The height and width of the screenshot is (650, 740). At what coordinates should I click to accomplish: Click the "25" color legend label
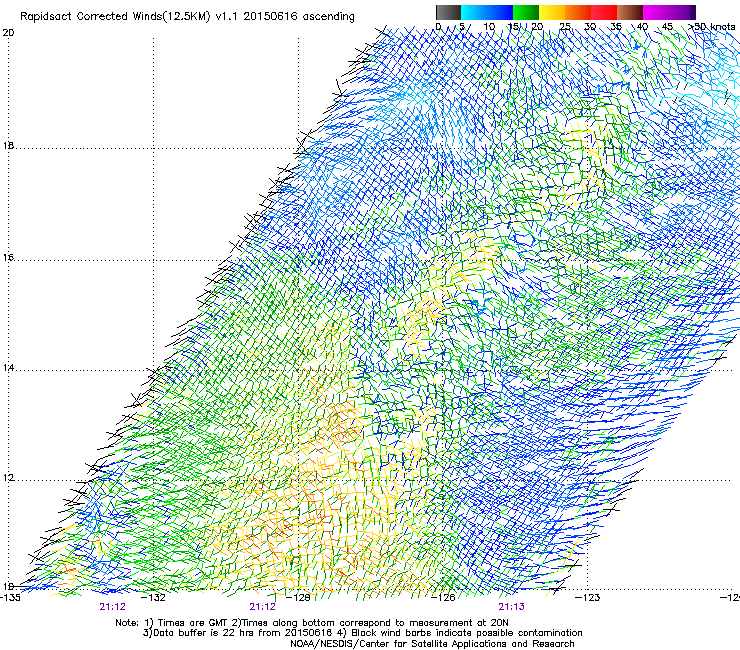(x=564, y=27)
